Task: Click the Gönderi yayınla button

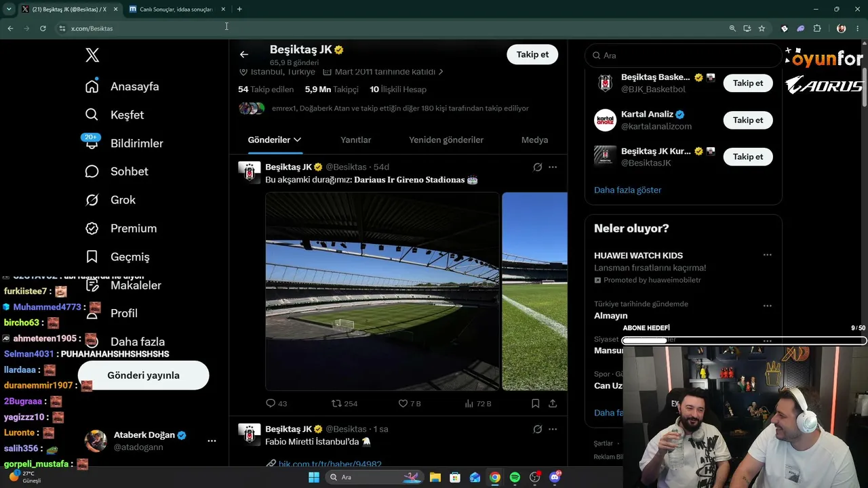Action: coord(143,375)
